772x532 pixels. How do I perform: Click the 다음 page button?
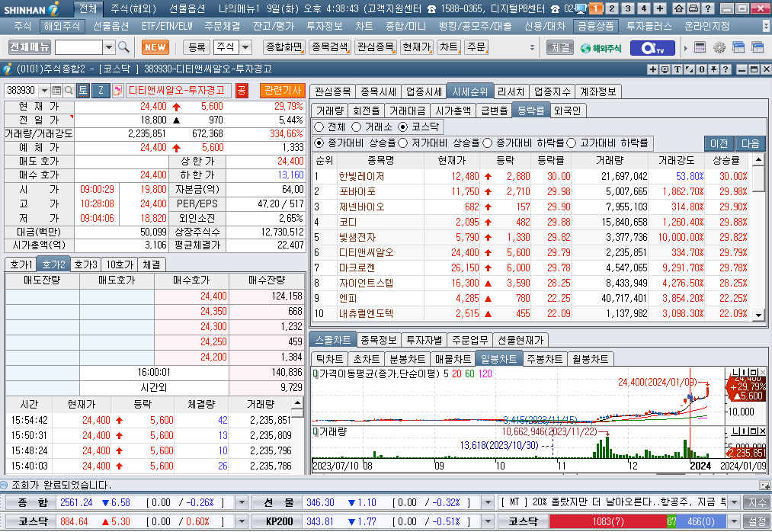[x=751, y=143]
